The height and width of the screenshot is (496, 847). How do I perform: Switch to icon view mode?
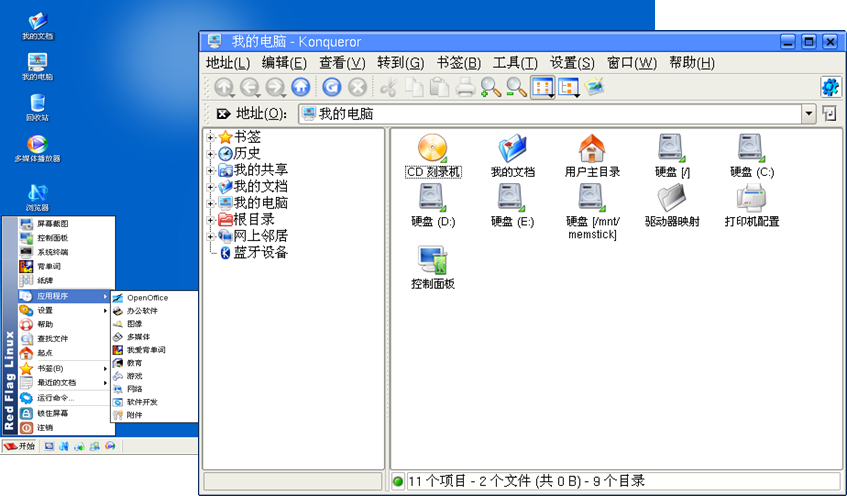(543, 87)
